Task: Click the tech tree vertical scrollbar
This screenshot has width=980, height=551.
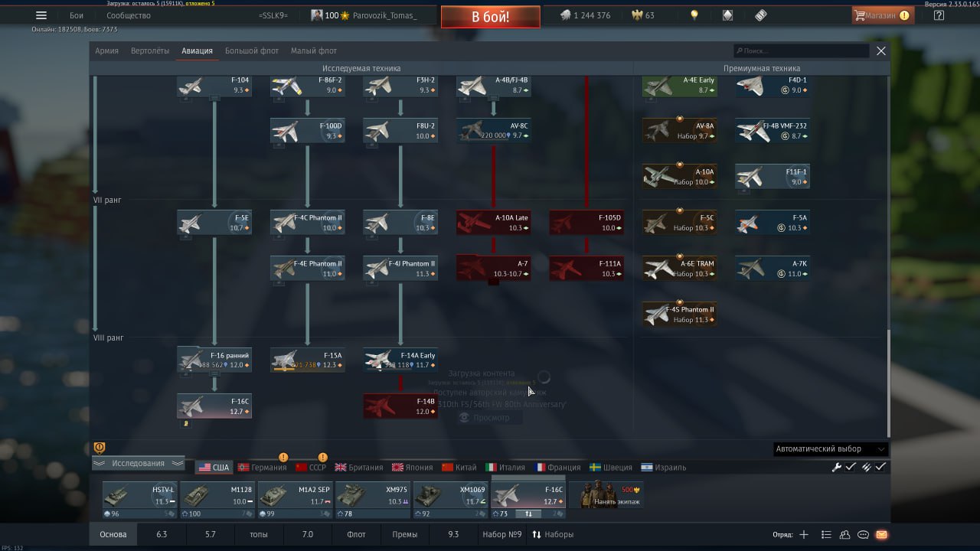Action: click(x=888, y=383)
